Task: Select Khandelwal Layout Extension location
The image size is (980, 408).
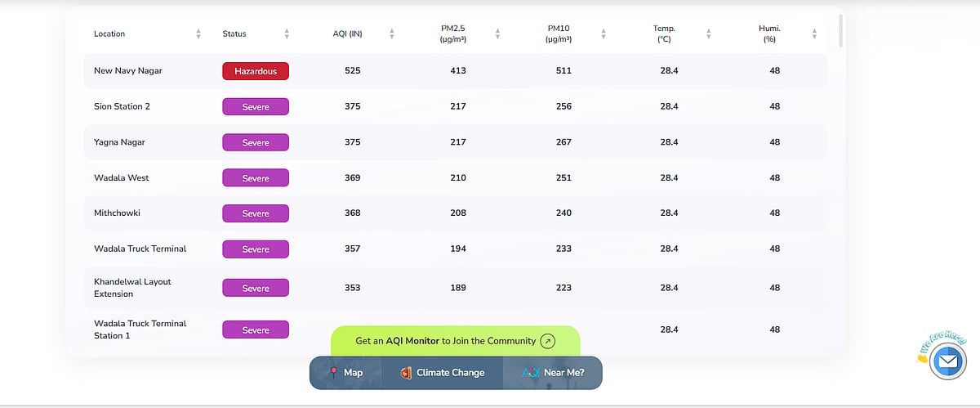Action: click(133, 288)
